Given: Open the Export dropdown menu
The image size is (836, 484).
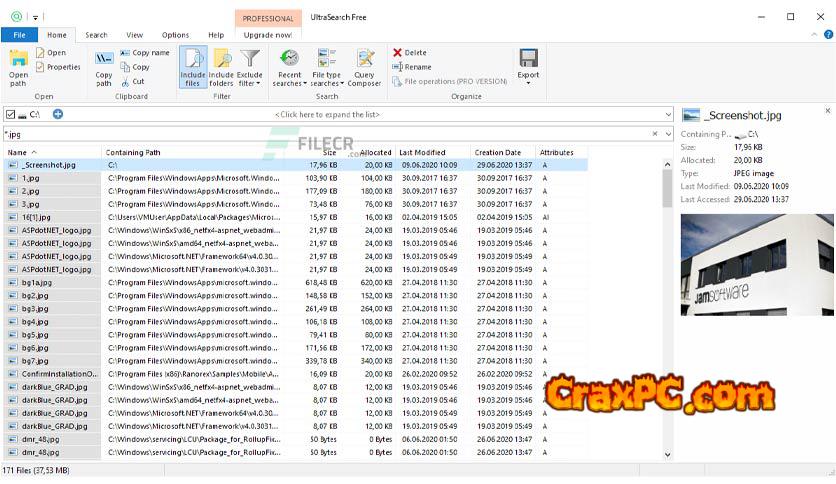Looking at the screenshot, I should [x=528, y=66].
